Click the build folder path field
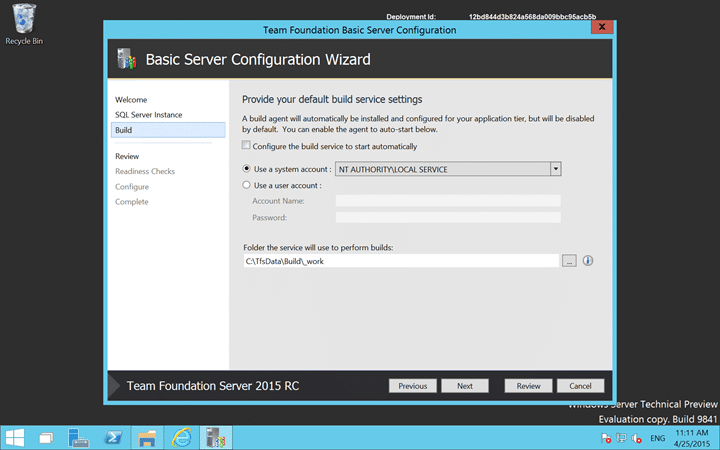720x450 pixels. pos(401,261)
